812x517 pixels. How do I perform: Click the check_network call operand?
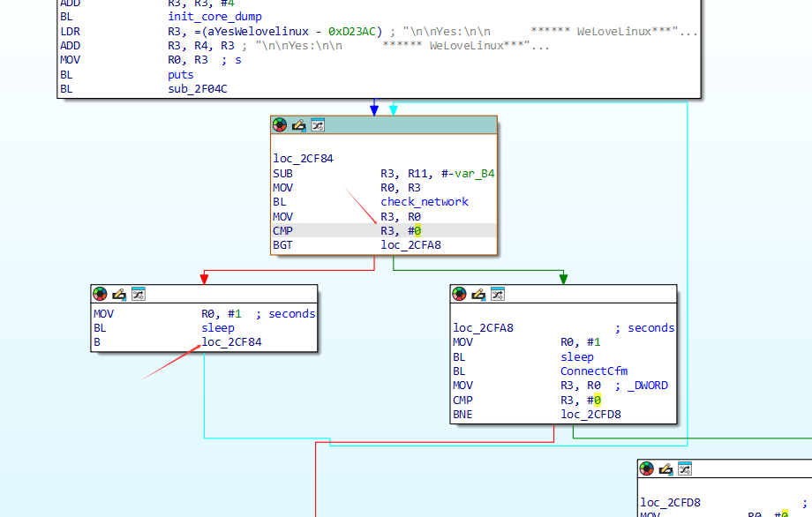pyautogui.click(x=424, y=202)
